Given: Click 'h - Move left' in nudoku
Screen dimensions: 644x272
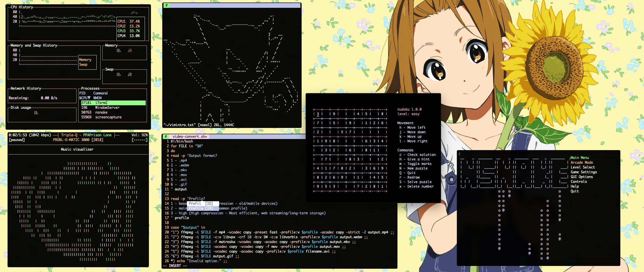Looking at the screenshot, I should point(412,127).
